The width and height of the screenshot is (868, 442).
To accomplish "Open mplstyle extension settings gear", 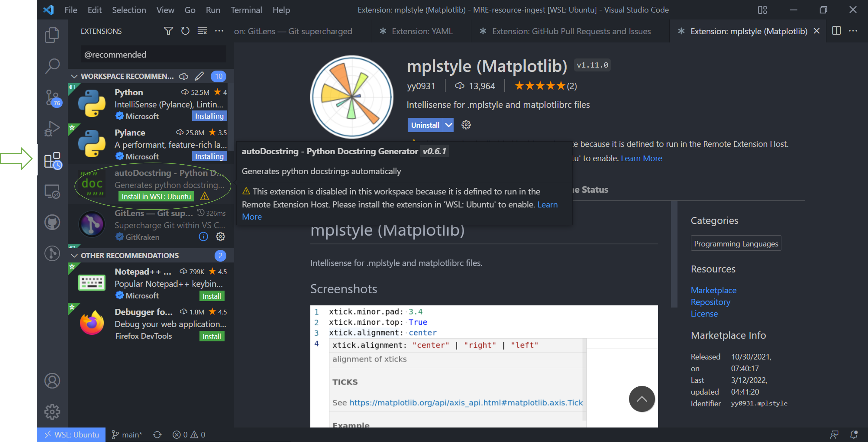I will click(x=466, y=125).
